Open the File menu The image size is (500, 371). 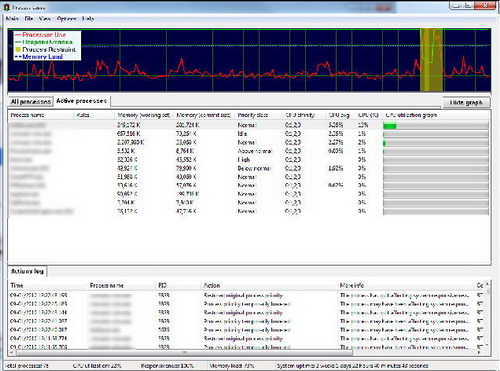(x=29, y=19)
